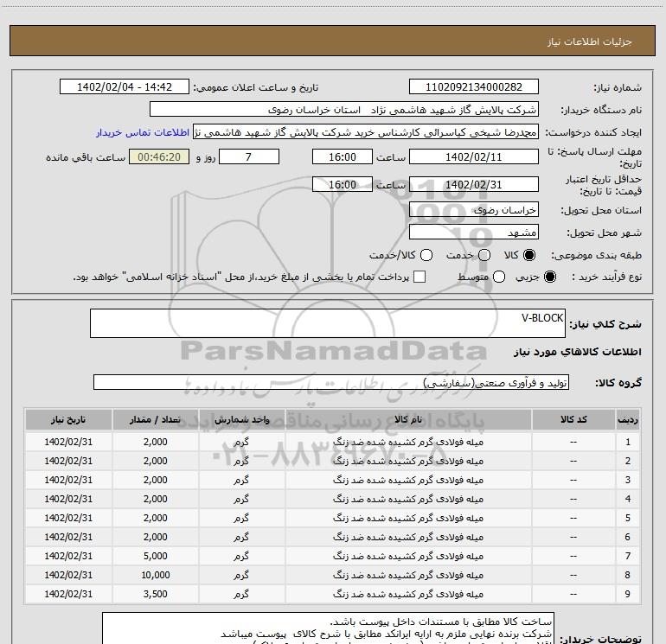The image size is (666, 644).
Task: Click the شماره نیاز number field
Action: click(x=473, y=87)
